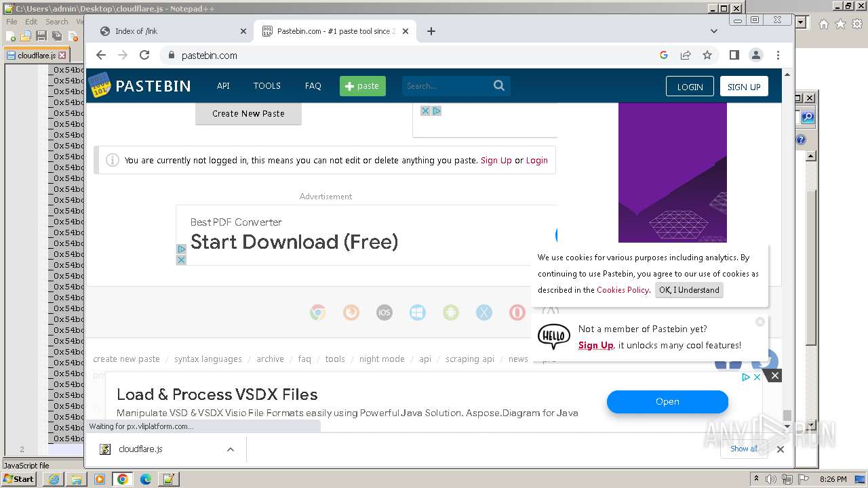
Task: Click Notepad++ Save toolbar icon
Action: pos(41,36)
